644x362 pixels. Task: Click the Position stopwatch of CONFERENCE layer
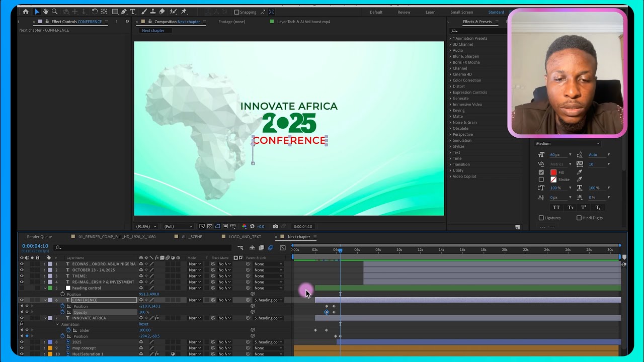click(63, 306)
